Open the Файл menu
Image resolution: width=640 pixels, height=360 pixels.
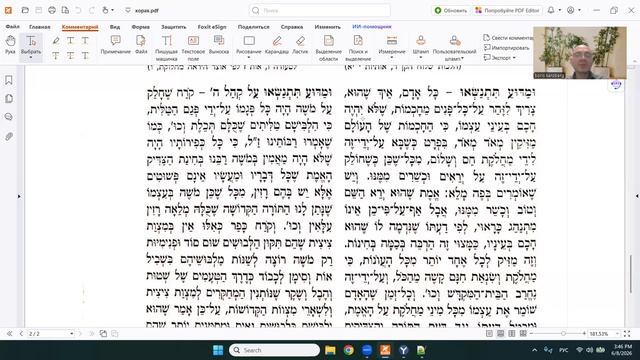[13, 27]
